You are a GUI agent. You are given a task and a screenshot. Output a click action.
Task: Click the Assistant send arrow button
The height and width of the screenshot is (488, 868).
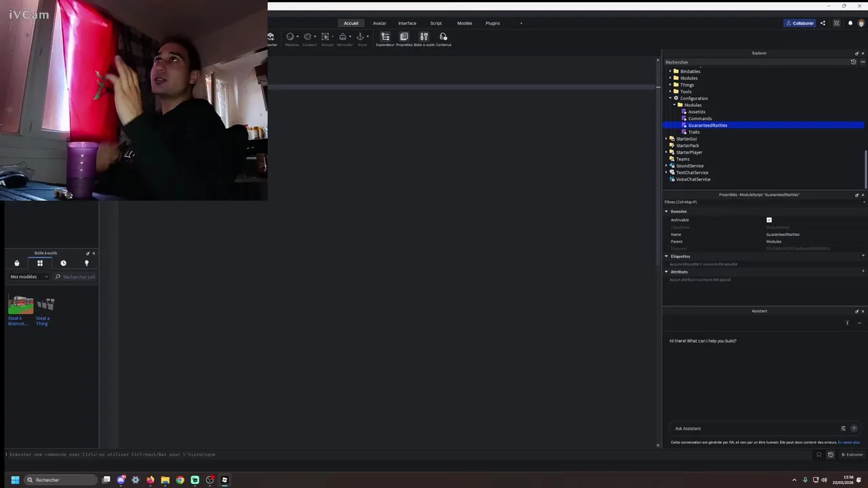[854, 428]
